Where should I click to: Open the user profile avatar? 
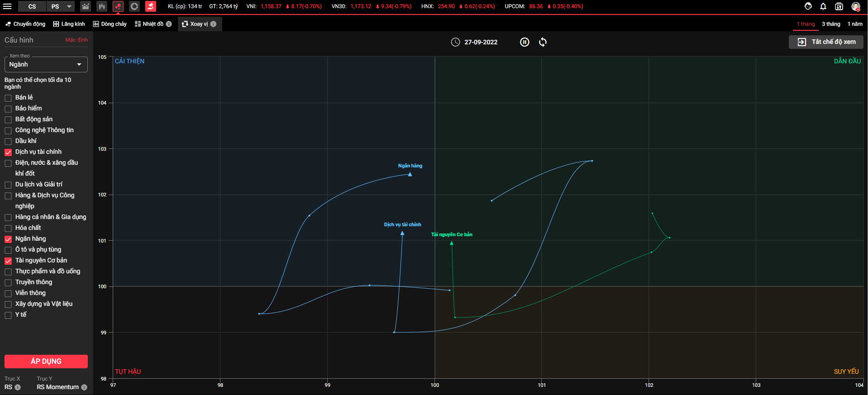point(855,6)
